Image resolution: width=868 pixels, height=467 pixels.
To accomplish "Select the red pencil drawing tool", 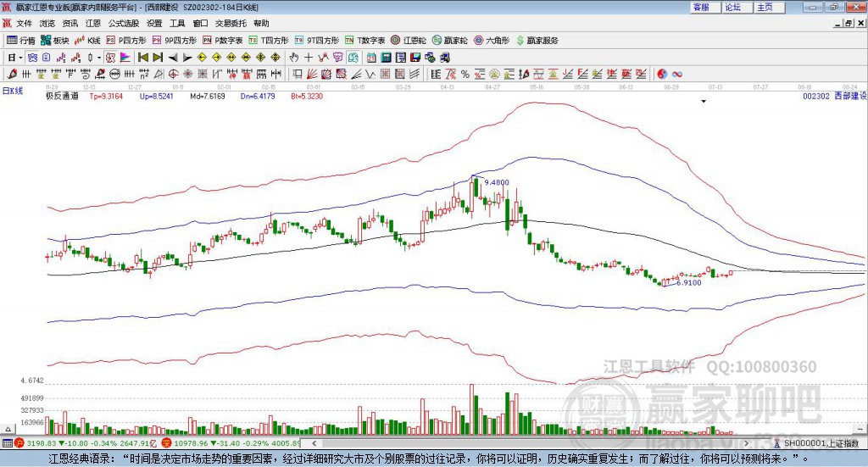I will click(x=12, y=74).
